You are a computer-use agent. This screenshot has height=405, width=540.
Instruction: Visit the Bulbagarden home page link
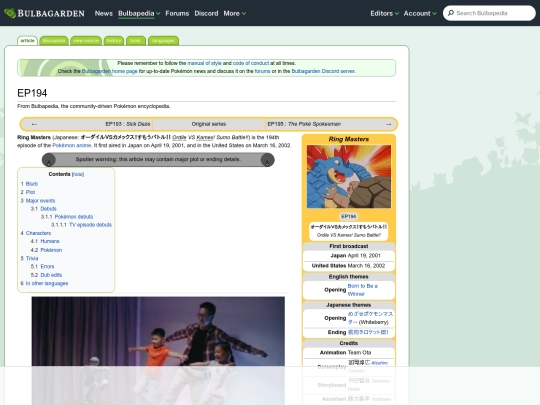pos(109,71)
